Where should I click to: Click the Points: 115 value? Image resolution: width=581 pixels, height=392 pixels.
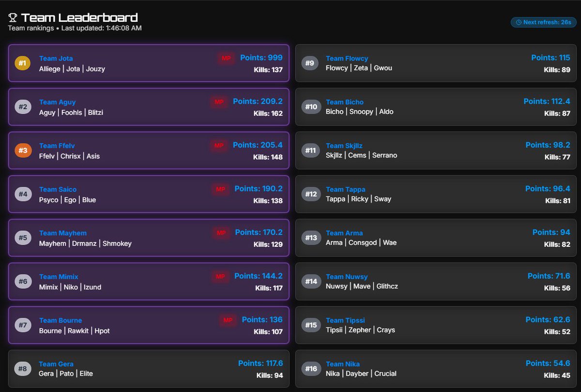pyautogui.click(x=551, y=58)
